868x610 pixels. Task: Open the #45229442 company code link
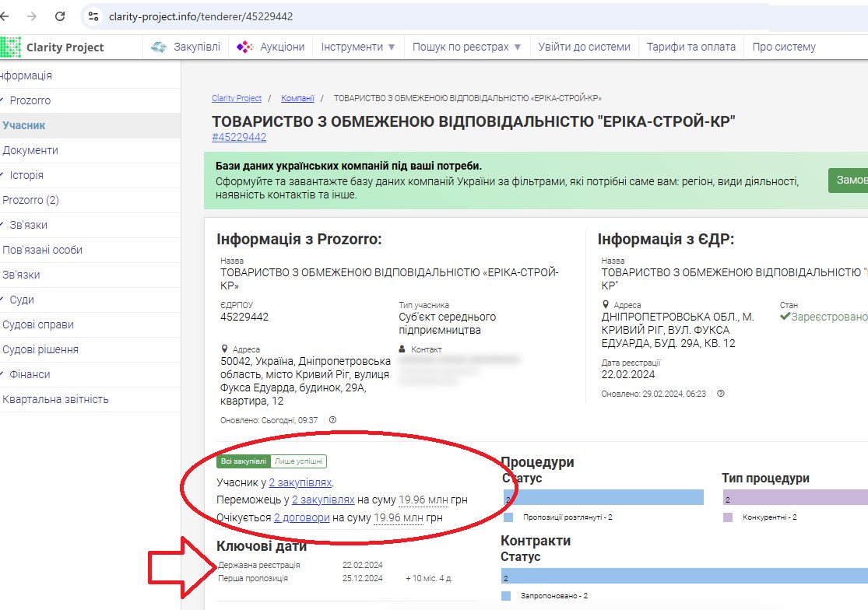(238, 137)
